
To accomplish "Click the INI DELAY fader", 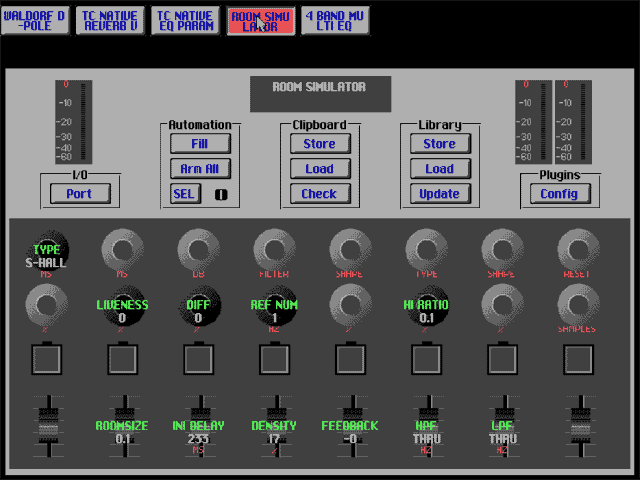I will (x=201, y=426).
